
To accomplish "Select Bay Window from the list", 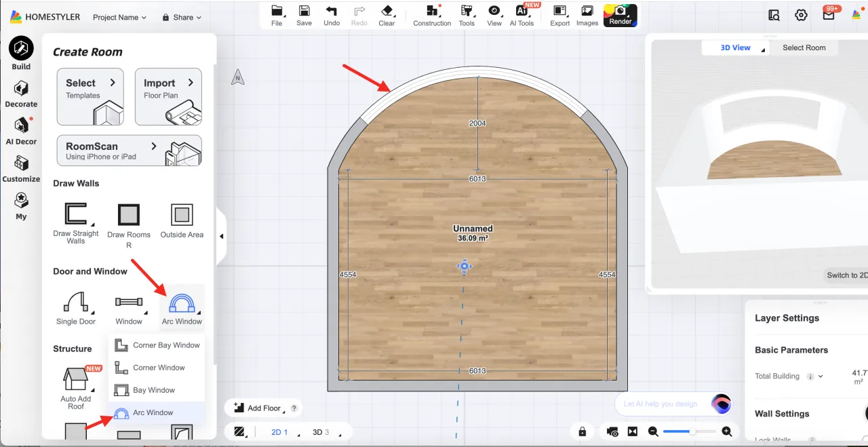I will coord(154,390).
